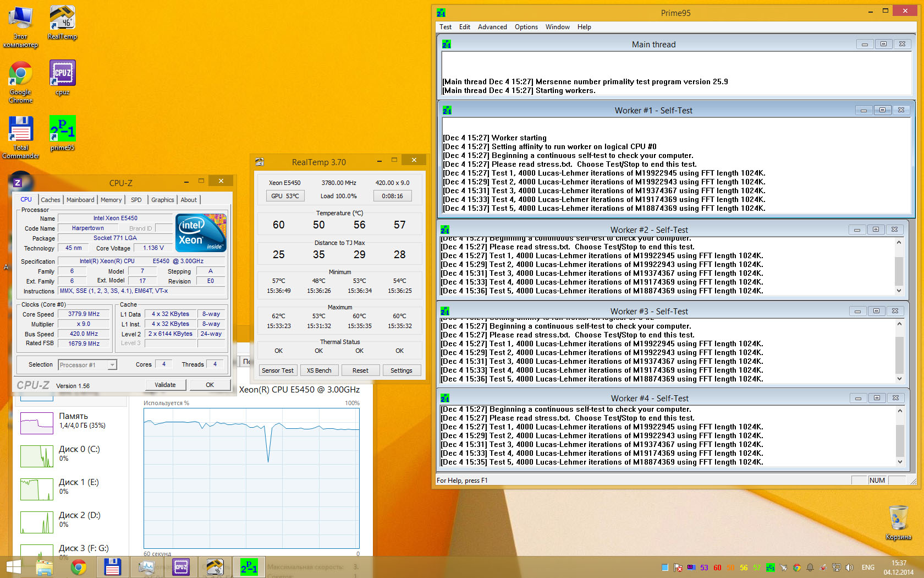This screenshot has height=578, width=924.
Task: Select the Total Commander desktop shortcut
Action: coord(20,138)
